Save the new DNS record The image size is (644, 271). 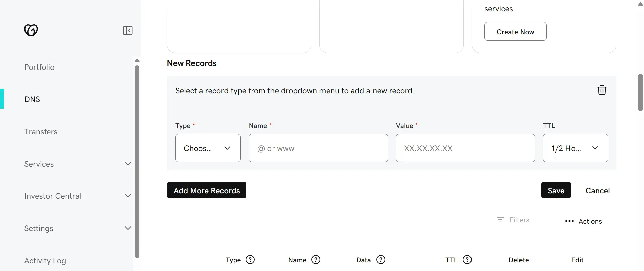[555, 190]
